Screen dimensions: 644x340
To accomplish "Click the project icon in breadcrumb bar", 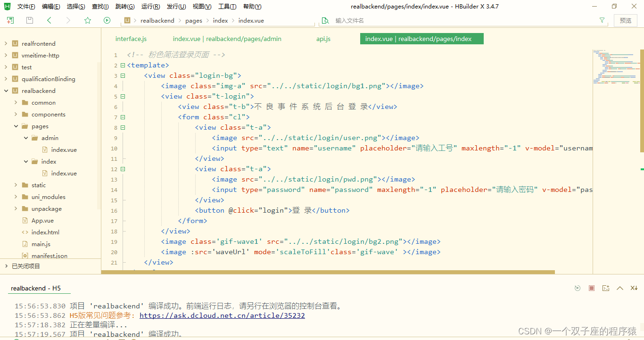I will [127, 20].
